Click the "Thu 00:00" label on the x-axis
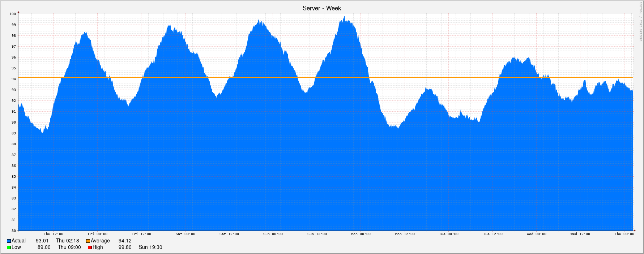This screenshot has height=254, width=644. (624, 234)
